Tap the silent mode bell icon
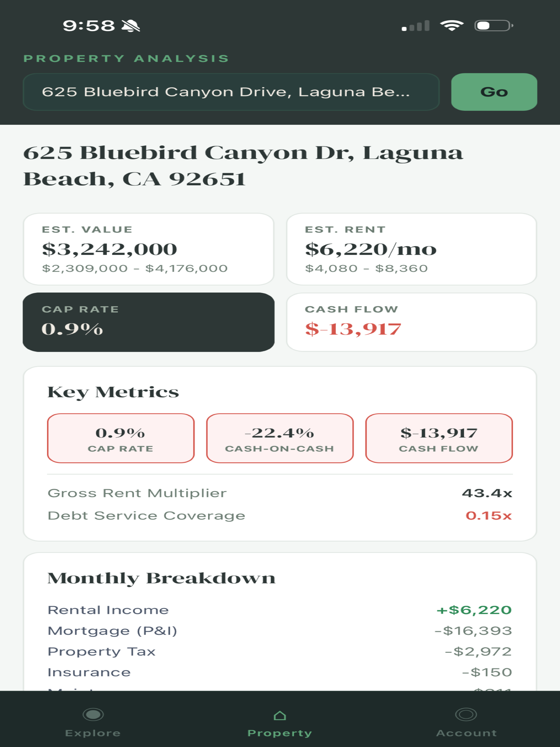This screenshot has width=560, height=747. [x=131, y=26]
